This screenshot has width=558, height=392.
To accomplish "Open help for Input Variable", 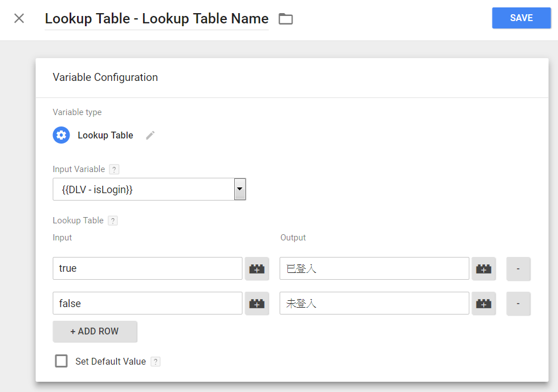I will click(x=114, y=169).
